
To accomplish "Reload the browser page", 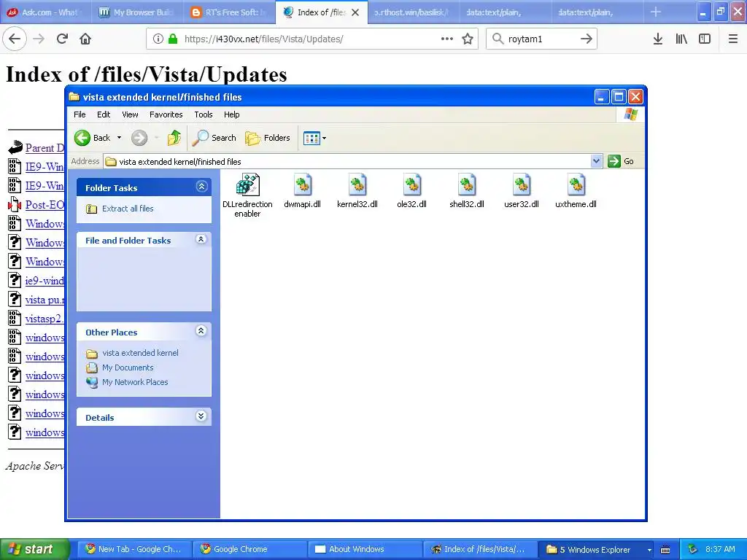I will pos(62,39).
